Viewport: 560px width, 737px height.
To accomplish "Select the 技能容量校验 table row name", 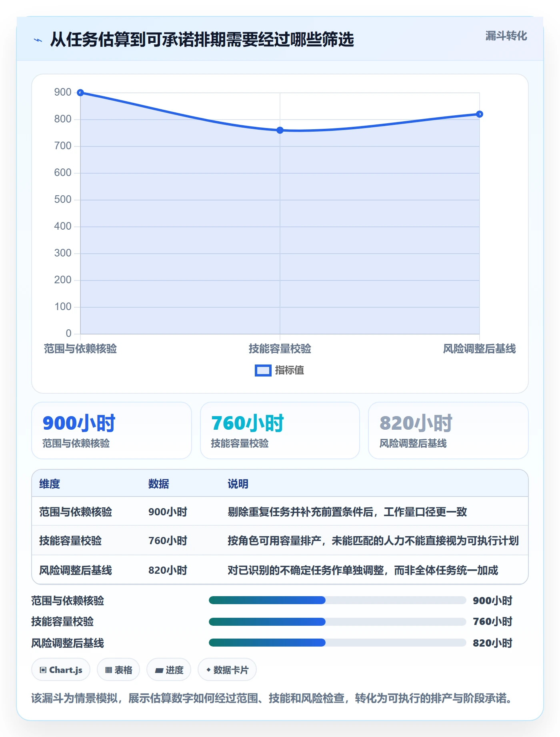I will [70, 541].
